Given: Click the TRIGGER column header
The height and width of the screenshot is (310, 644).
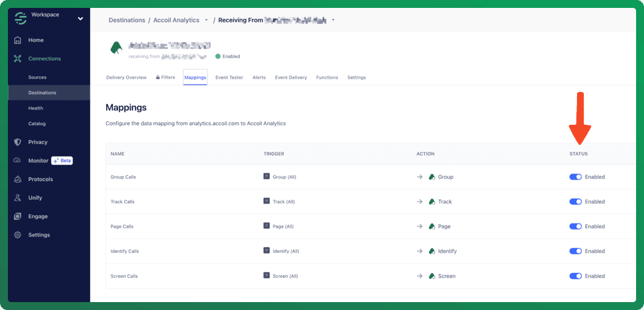Looking at the screenshot, I should (274, 153).
